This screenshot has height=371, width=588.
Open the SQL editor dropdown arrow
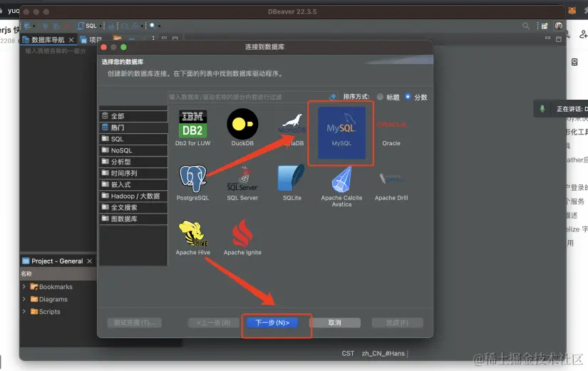pyautogui.click(x=100, y=26)
